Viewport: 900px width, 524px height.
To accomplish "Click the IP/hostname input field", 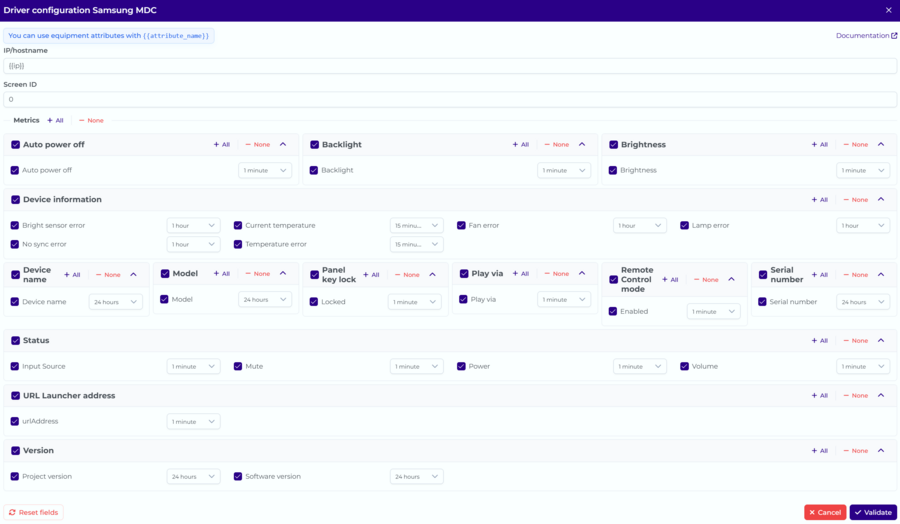I will pyautogui.click(x=450, y=66).
